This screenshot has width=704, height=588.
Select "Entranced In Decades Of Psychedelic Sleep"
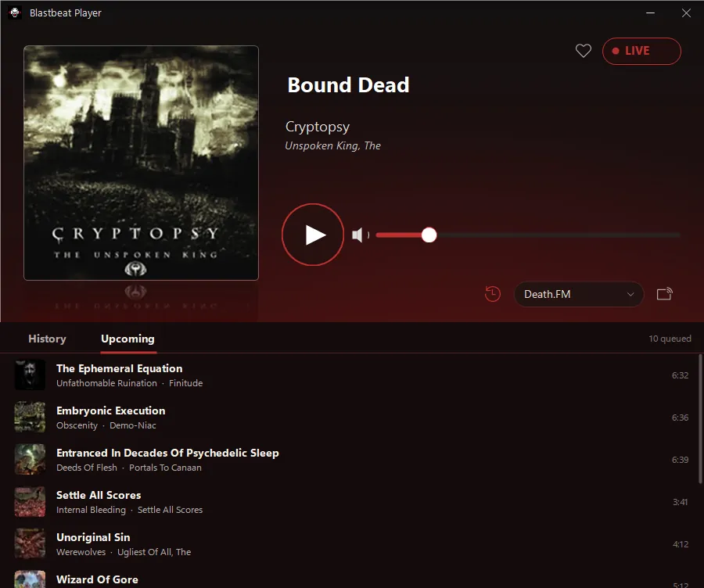pos(167,453)
